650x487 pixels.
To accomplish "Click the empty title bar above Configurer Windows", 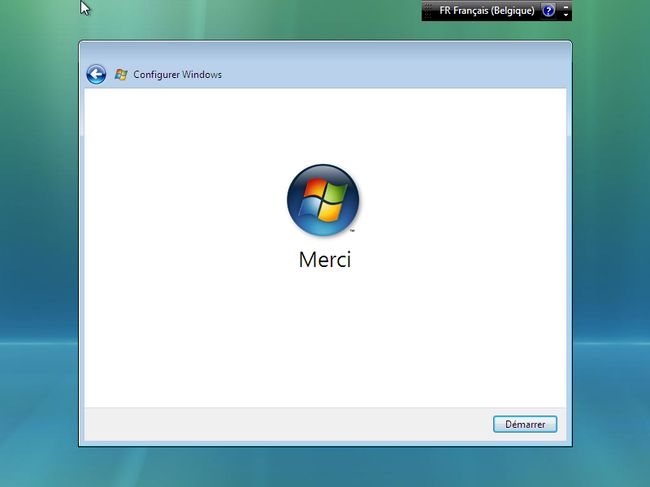I will pyautogui.click(x=325, y=50).
